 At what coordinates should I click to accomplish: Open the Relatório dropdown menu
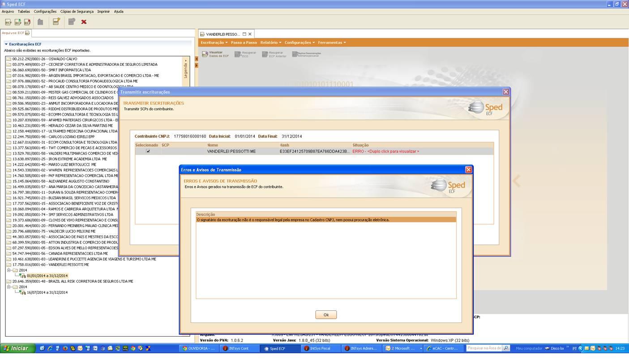click(270, 43)
